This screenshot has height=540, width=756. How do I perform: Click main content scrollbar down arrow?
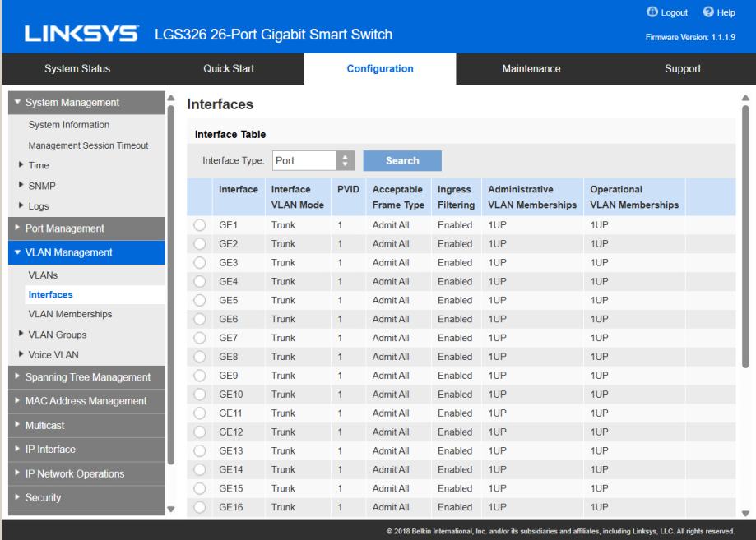coord(745,514)
